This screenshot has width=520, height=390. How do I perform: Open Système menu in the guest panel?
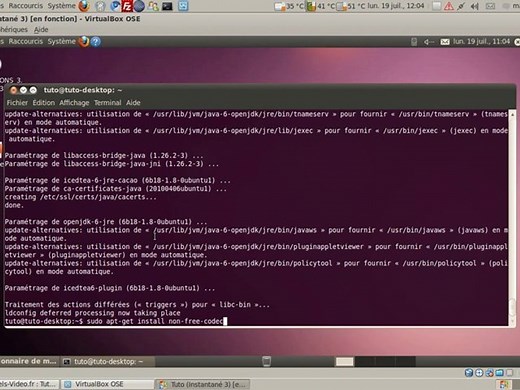click(61, 41)
